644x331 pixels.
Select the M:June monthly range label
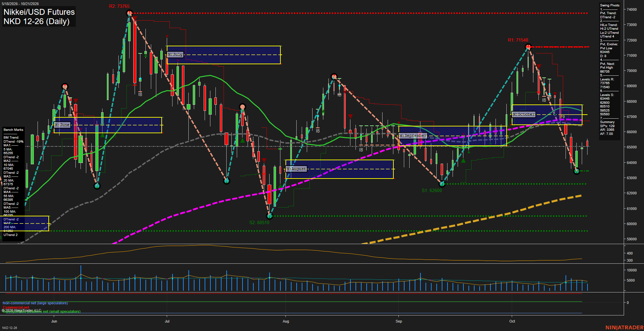62,125
